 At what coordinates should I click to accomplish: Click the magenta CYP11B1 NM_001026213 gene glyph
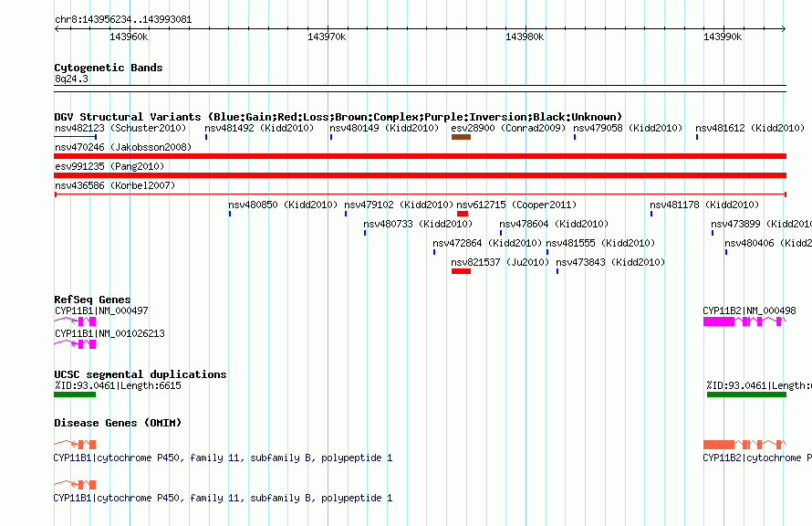[75, 344]
